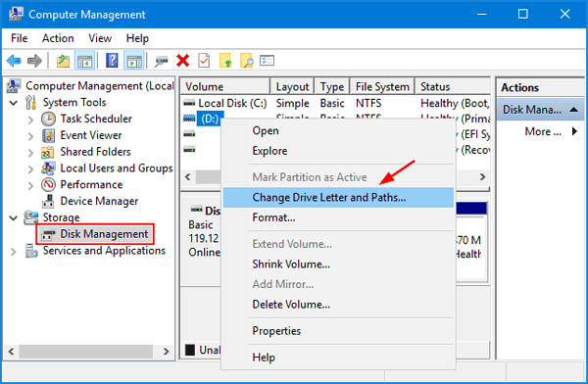Screen dimensions: 588x384
Task: Select Disk Management in the tree
Action: tap(104, 234)
